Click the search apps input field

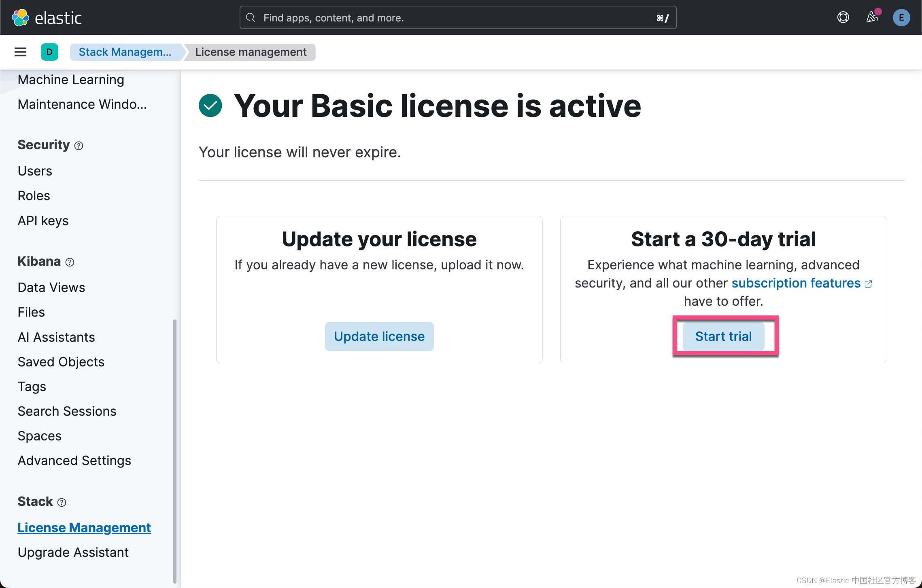point(457,17)
